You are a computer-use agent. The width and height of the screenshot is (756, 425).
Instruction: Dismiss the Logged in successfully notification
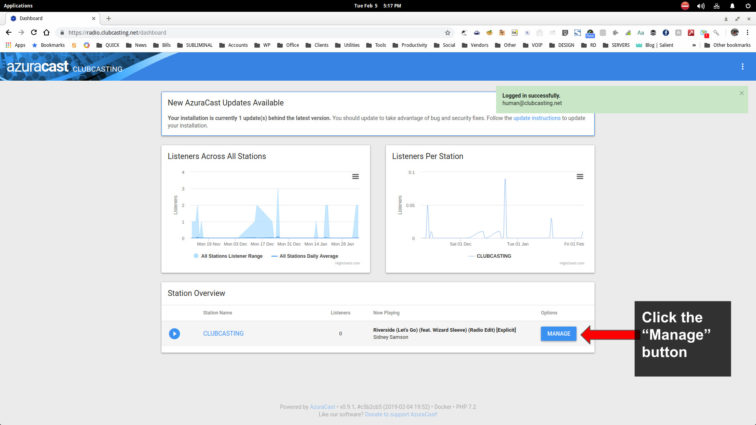[742, 93]
